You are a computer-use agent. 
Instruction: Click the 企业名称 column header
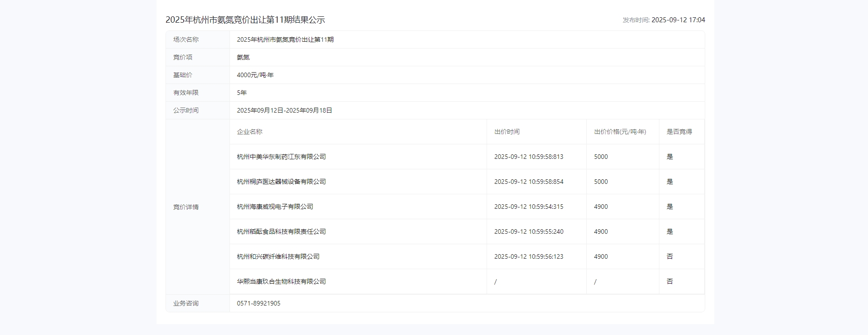(249, 132)
